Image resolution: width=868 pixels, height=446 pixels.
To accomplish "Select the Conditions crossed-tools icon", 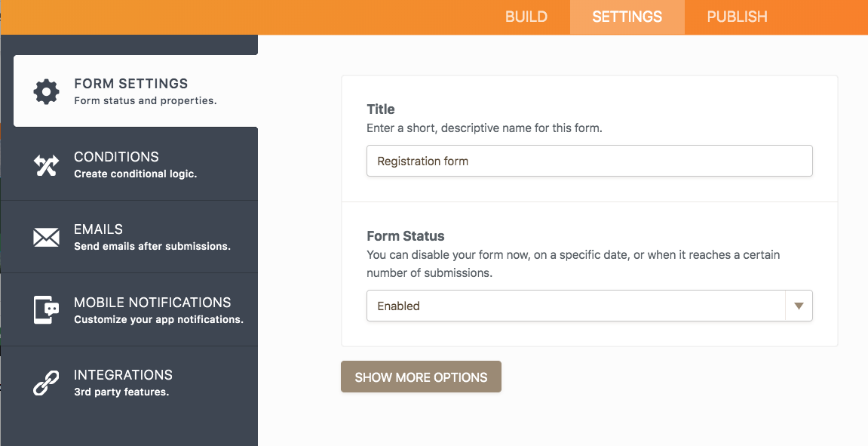I will click(46, 164).
